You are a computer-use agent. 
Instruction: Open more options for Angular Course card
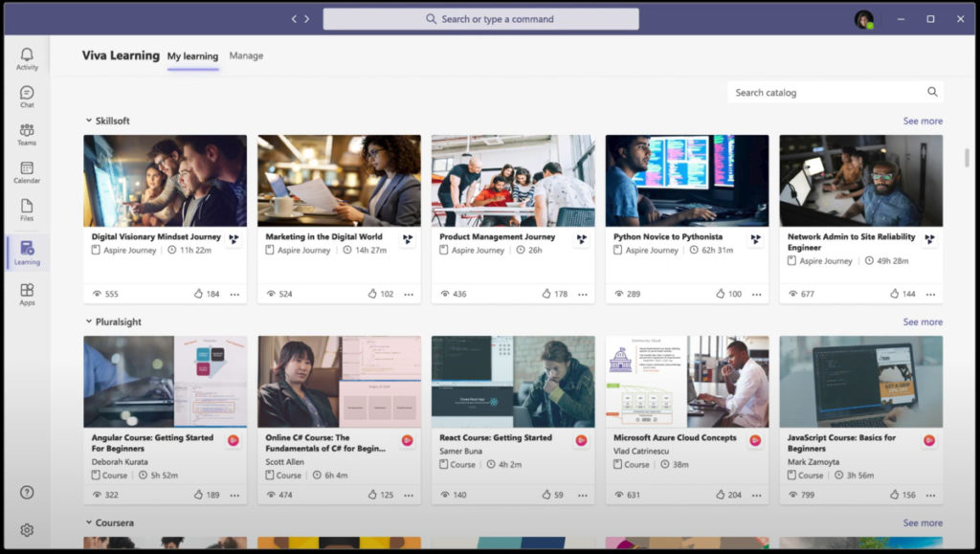click(234, 496)
